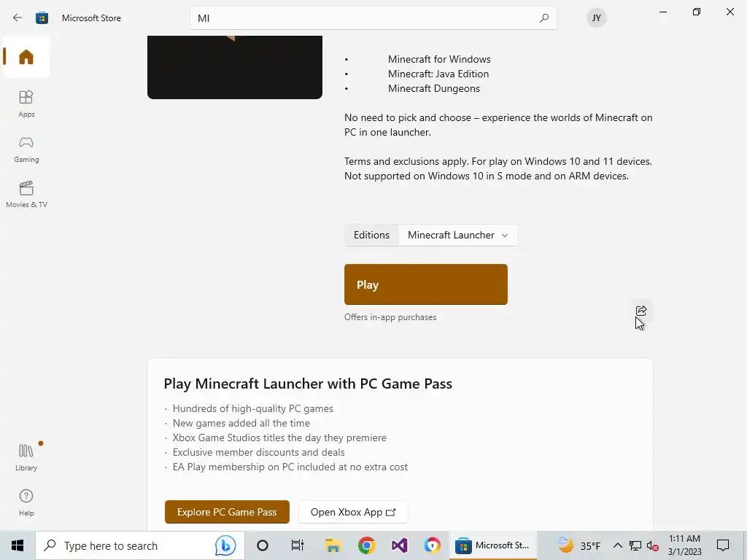Click the search field containing MI
Screen dimensions: 747x560
point(373,18)
